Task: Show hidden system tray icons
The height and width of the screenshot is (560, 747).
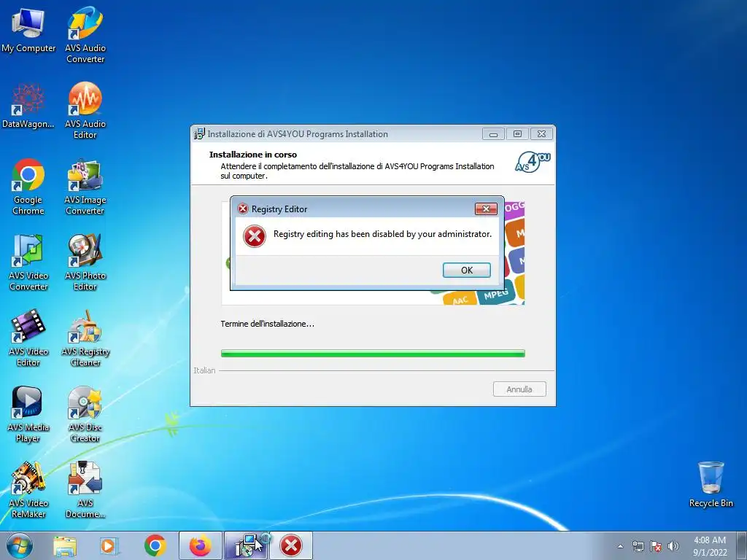Action: pyautogui.click(x=620, y=546)
